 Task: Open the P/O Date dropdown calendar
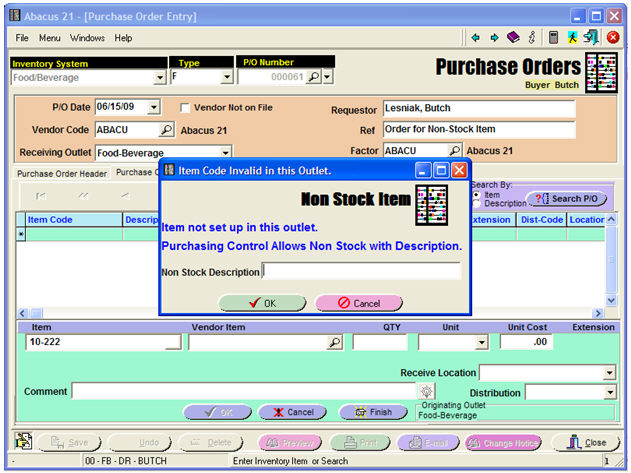tap(153, 108)
